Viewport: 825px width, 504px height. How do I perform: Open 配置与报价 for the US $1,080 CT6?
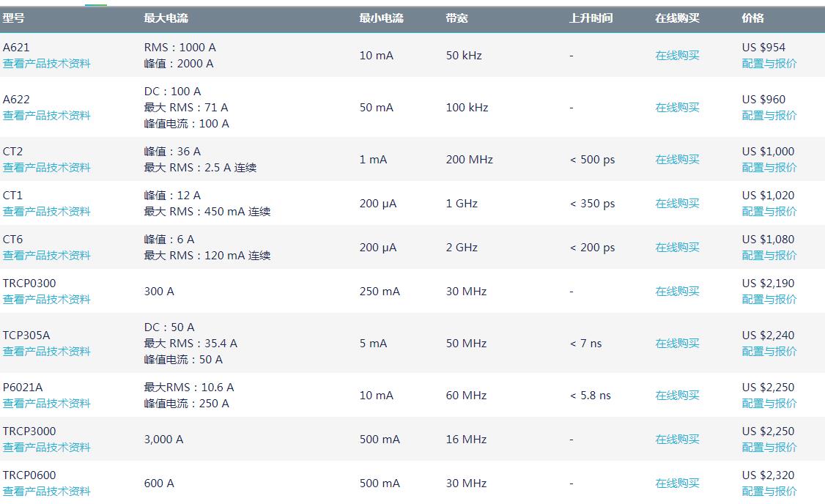(769, 256)
